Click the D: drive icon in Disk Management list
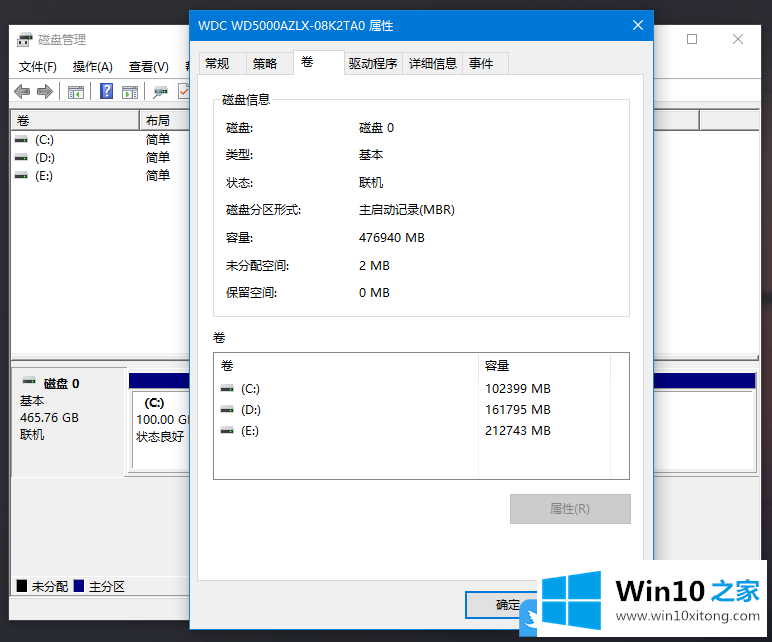 [21, 158]
